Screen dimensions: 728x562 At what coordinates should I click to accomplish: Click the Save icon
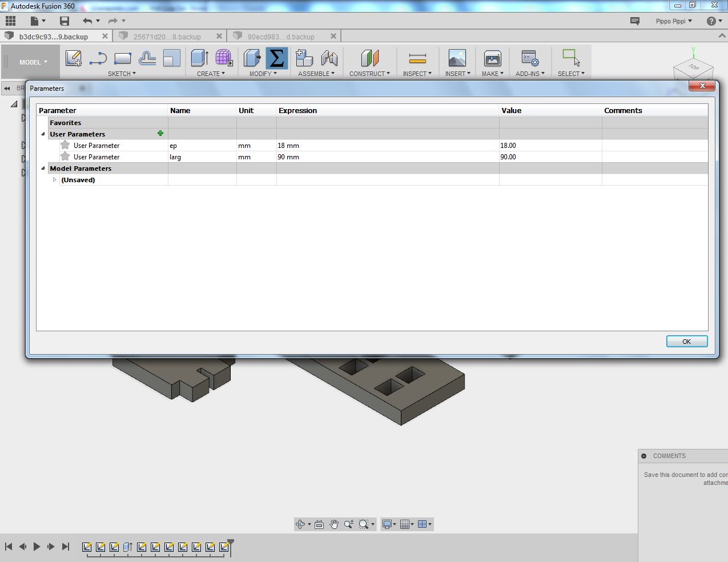(x=65, y=21)
